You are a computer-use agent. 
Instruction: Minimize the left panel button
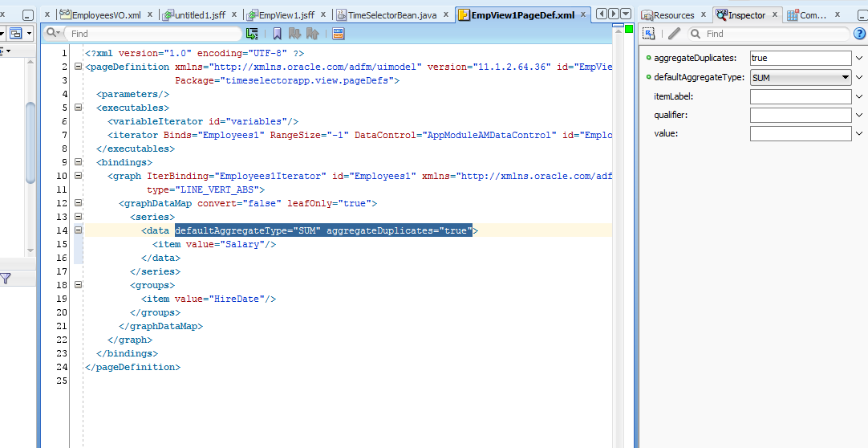pyautogui.click(x=28, y=15)
